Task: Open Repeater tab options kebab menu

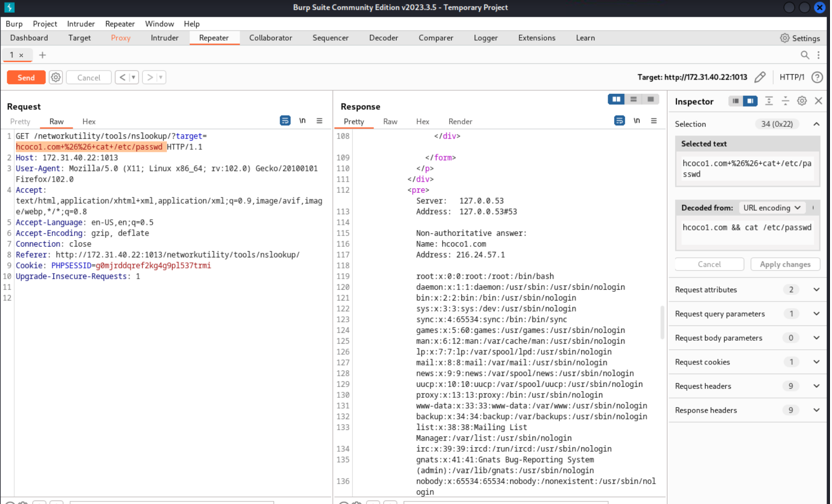Action: pyautogui.click(x=818, y=55)
